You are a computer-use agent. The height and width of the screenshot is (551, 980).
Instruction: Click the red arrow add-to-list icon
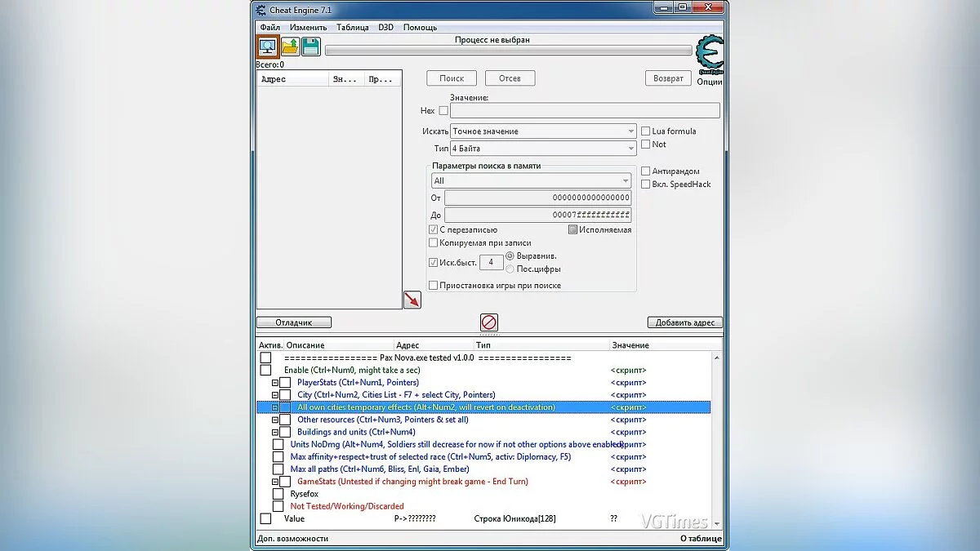pos(412,300)
